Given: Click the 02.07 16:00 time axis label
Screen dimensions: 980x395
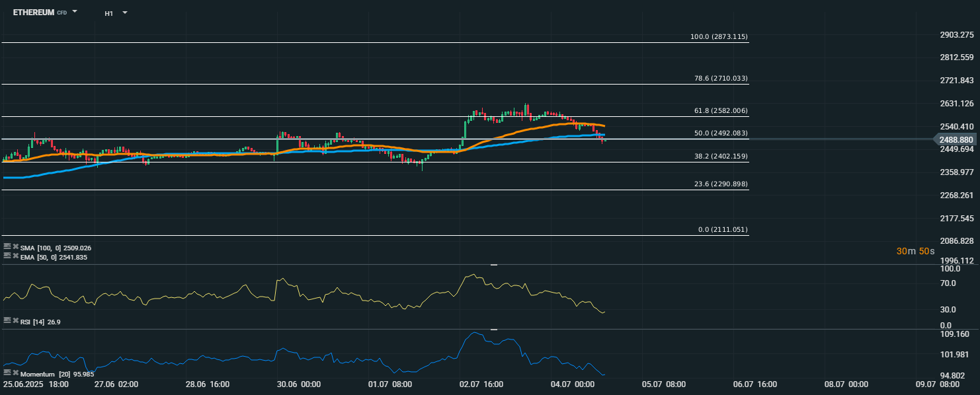Looking at the screenshot, I should [483, 384].
